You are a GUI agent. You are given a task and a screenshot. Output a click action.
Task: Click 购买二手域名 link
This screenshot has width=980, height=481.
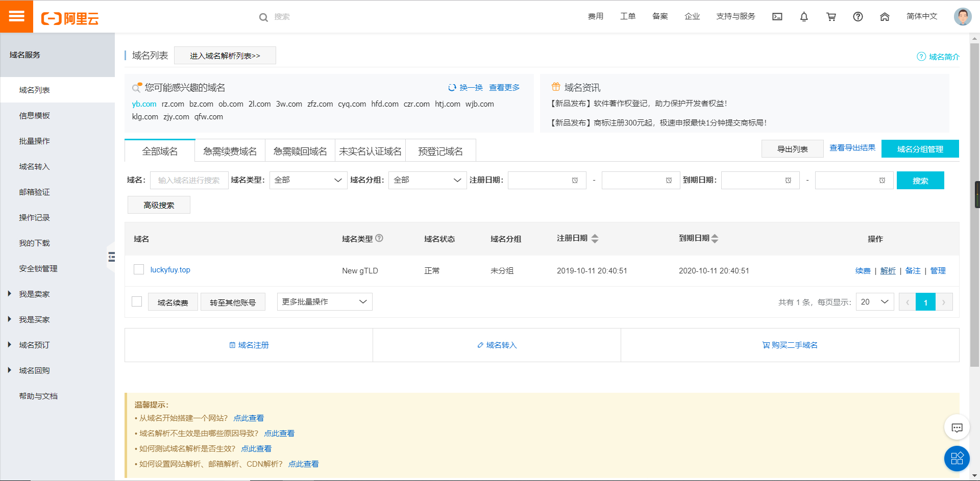click(790, 345)
